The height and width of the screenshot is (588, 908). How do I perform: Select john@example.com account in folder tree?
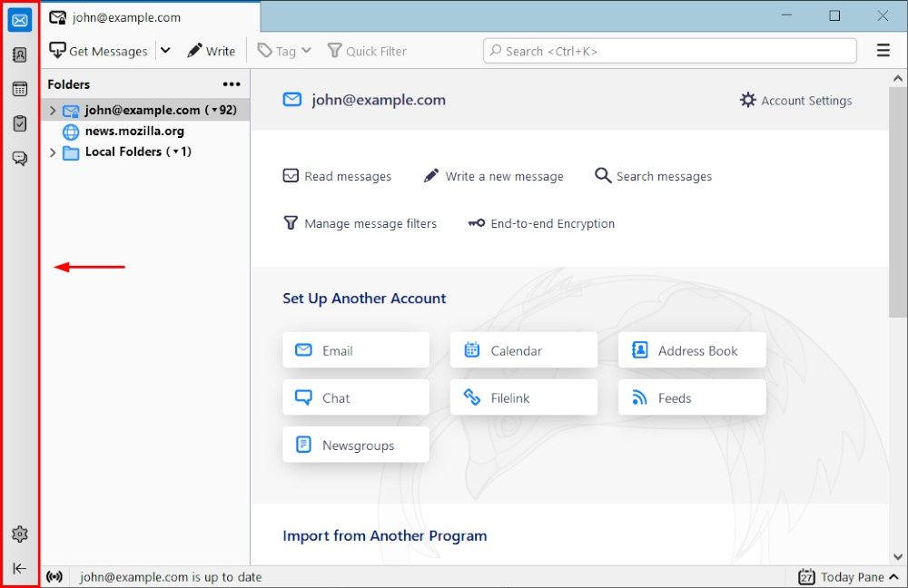(145, 110)
